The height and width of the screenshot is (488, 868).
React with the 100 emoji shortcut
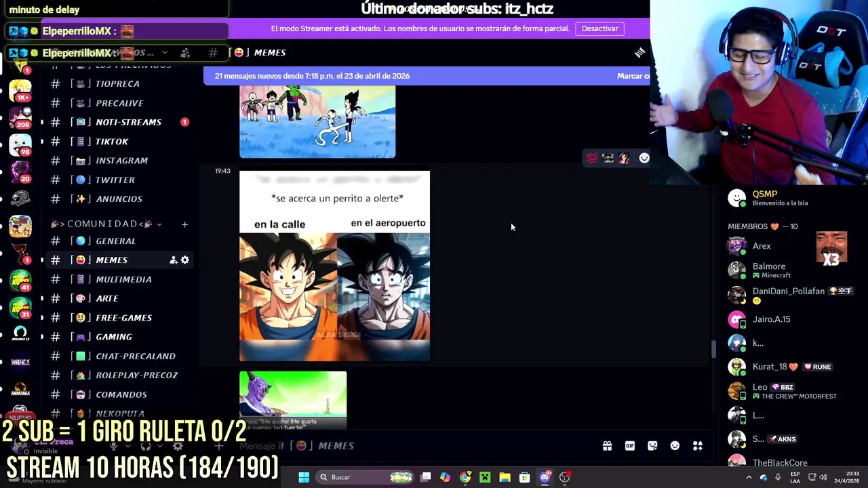point(592,158)
